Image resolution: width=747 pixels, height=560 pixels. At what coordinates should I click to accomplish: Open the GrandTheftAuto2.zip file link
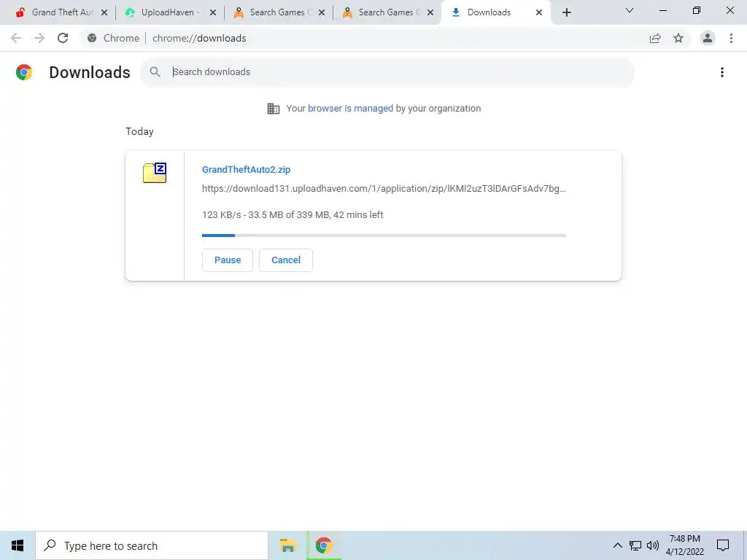pos(247,169)
